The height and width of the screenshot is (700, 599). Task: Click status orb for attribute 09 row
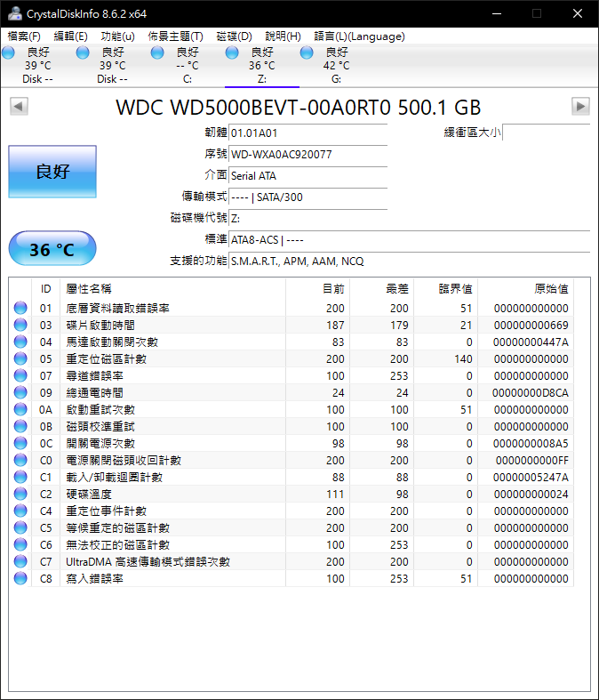[20, 392]
